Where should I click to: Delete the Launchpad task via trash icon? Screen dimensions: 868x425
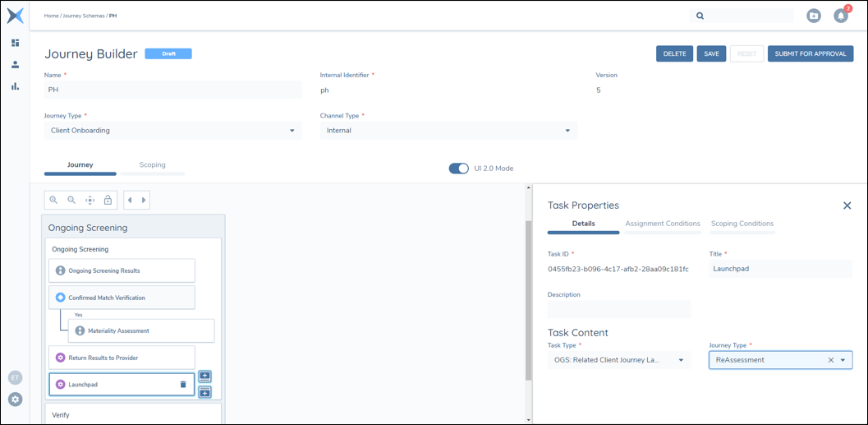pyautogui.click(x=183, y=384)
